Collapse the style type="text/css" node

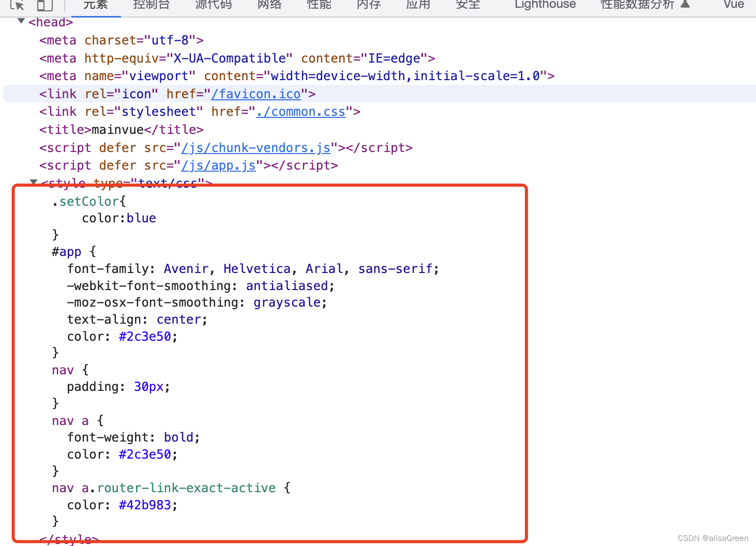pyautogui.click(x=34, y=182)
